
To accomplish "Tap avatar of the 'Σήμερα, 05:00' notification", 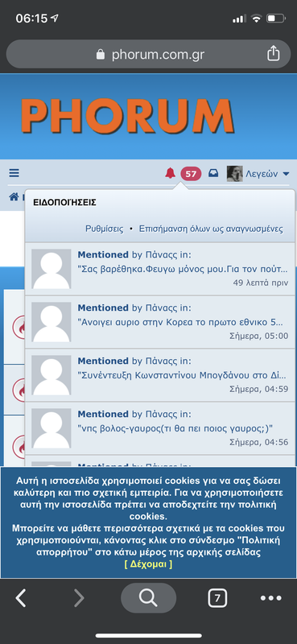I will (52, 321).
